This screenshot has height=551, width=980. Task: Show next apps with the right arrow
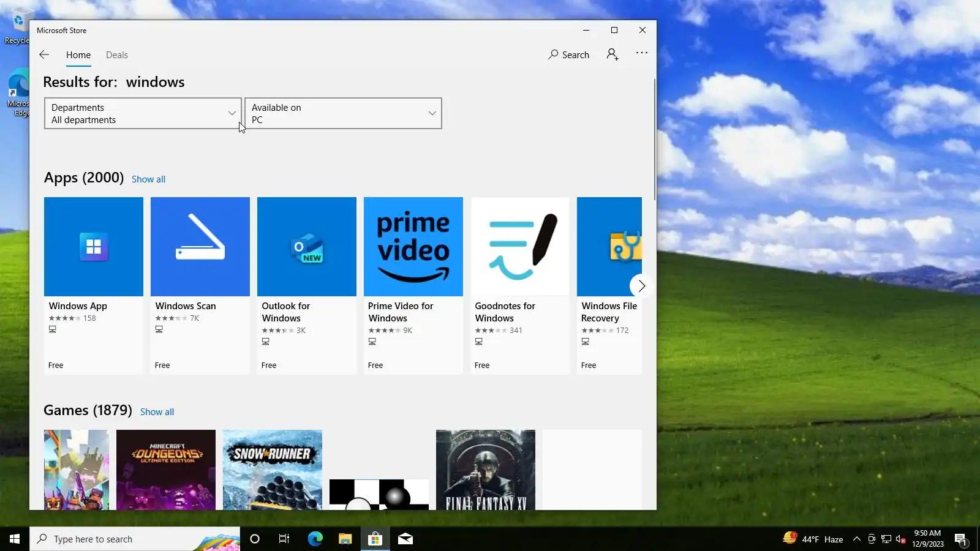coord(641,286)
